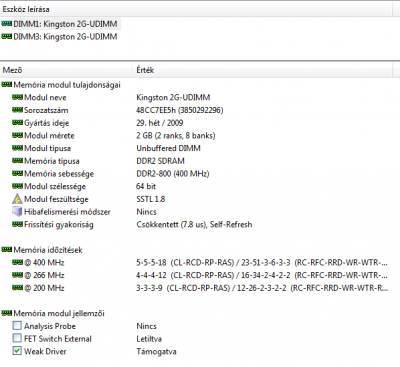Screen dimensions: 400x367
Task: Click the icon next to Memória típusa
Action: 17,161
